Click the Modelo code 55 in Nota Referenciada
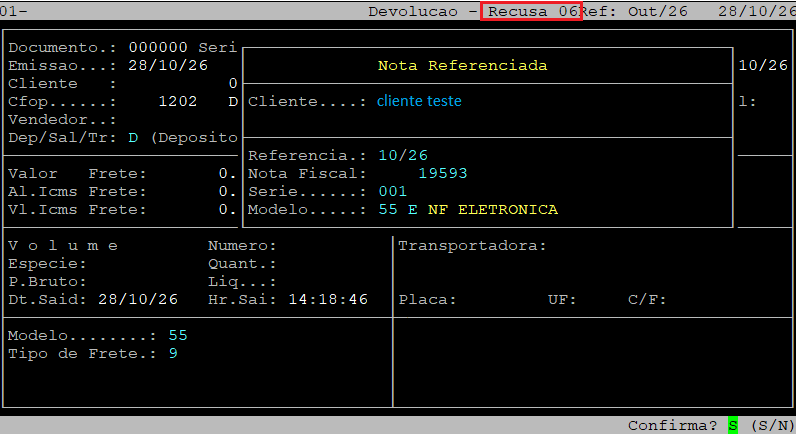The height and width of the screenshot is (434, 796). [x=388, y=210]
